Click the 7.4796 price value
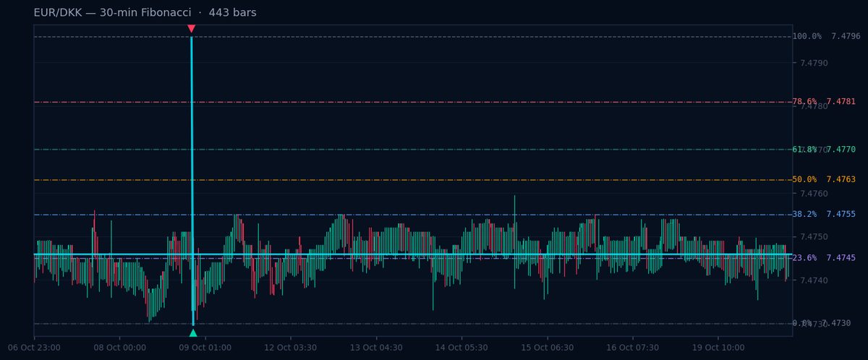This screenshot has width=868, height=360. (x=846, y=36)
